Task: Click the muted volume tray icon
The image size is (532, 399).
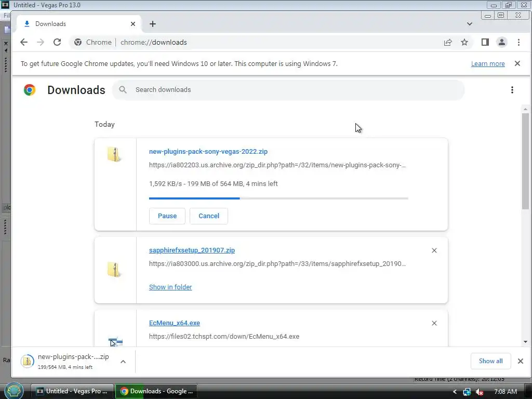Action: tap(480, 392)
